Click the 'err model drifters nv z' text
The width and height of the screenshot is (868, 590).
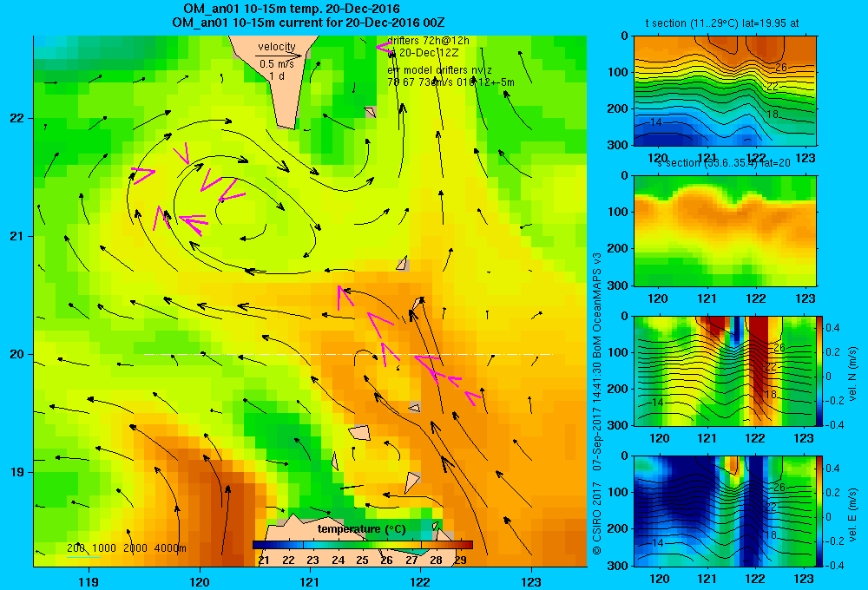point(439,70)
